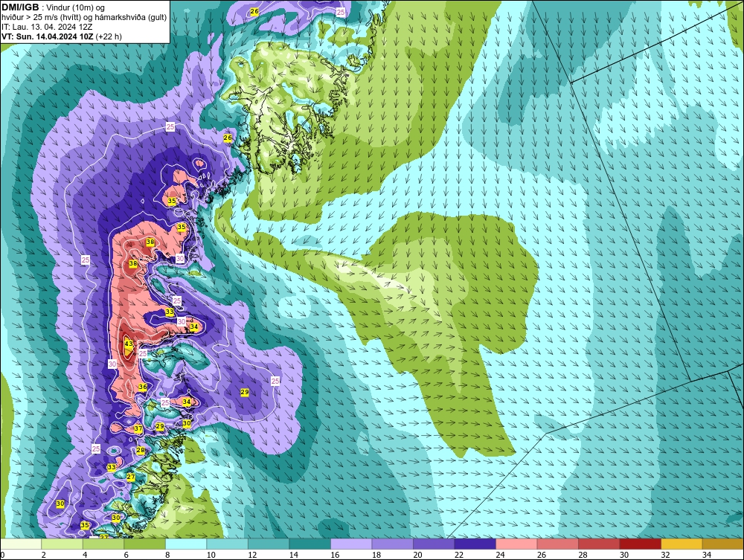Select the yellow-orange 32–34 legend swatch
Image resolution: width=744 pixels, height=560 pixels.
click(682, 544)
